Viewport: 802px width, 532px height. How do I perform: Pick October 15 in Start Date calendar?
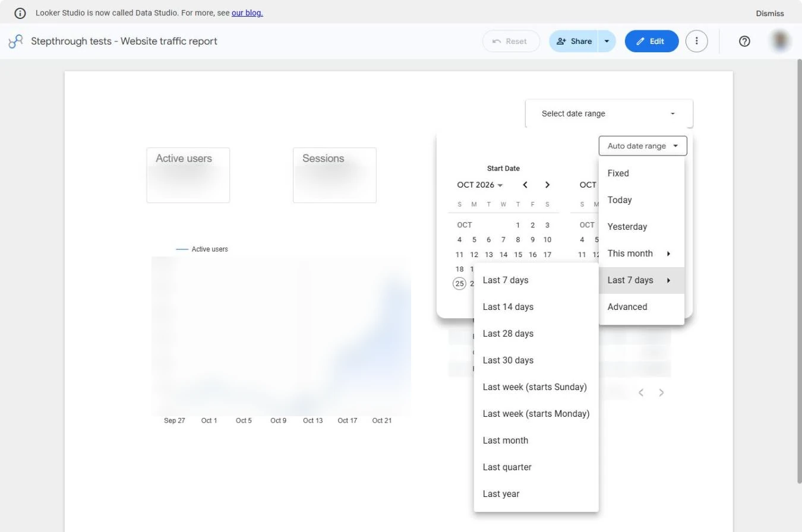click(x=518, y=255)
